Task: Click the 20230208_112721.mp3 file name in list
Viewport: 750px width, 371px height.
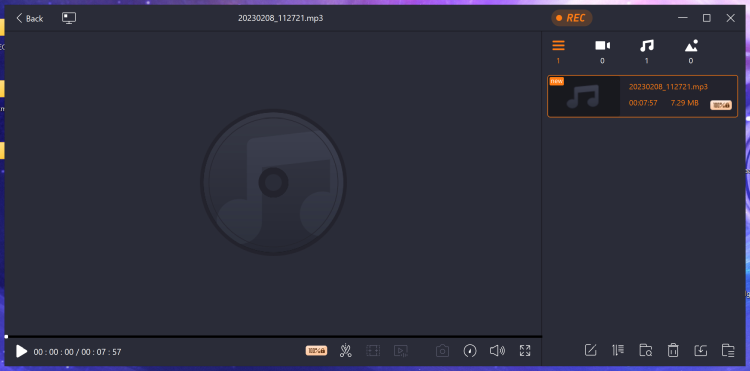Action: pyautogui.click(x=668, y=87)
